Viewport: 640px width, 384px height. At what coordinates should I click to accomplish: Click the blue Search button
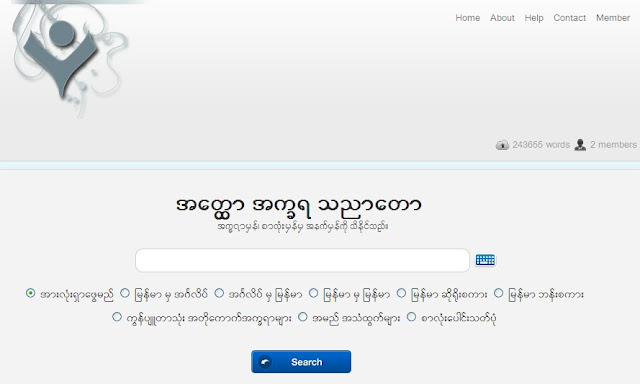tap(301, 362)
